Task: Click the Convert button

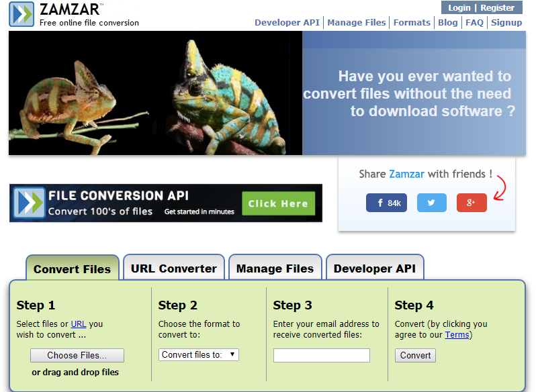Action: (415, 355)
